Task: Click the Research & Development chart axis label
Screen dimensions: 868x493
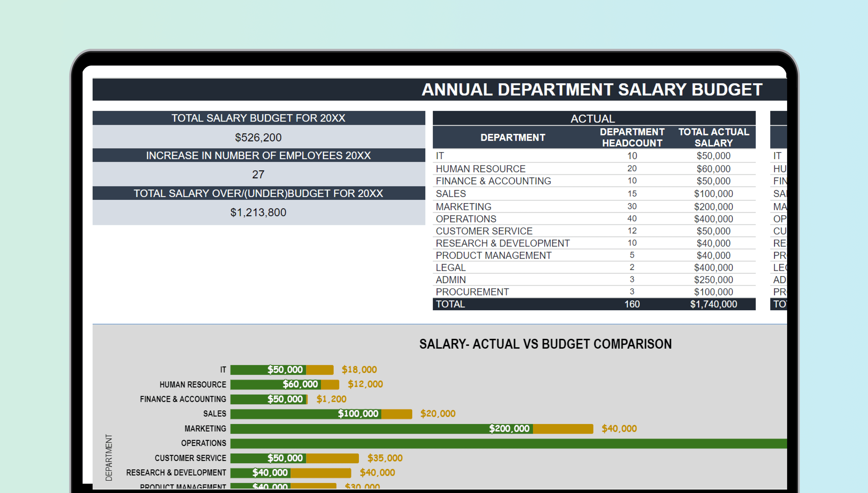Action: tap(176, 473)
